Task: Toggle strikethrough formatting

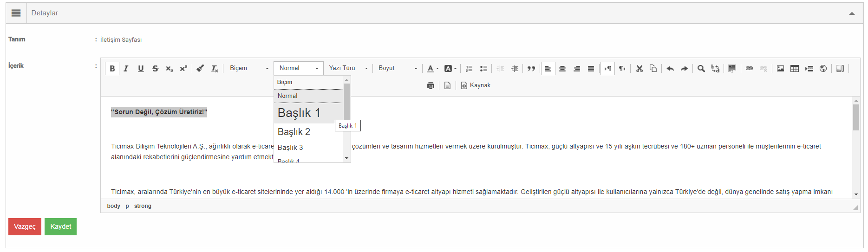Action: (x=155, y=68)
